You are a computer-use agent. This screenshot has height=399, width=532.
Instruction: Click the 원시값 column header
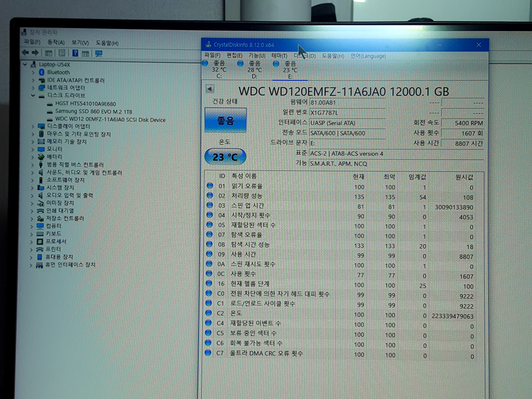point(464,177)
